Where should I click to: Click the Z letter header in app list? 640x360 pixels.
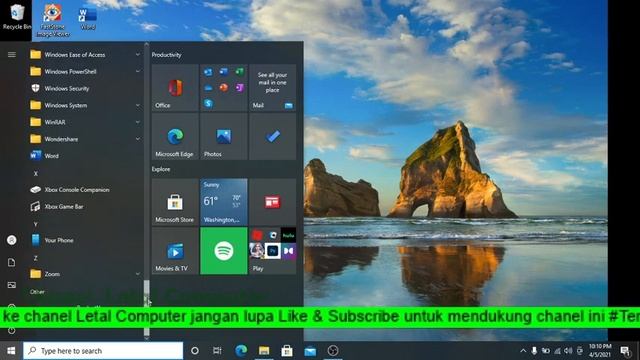[x=36, y=258]
